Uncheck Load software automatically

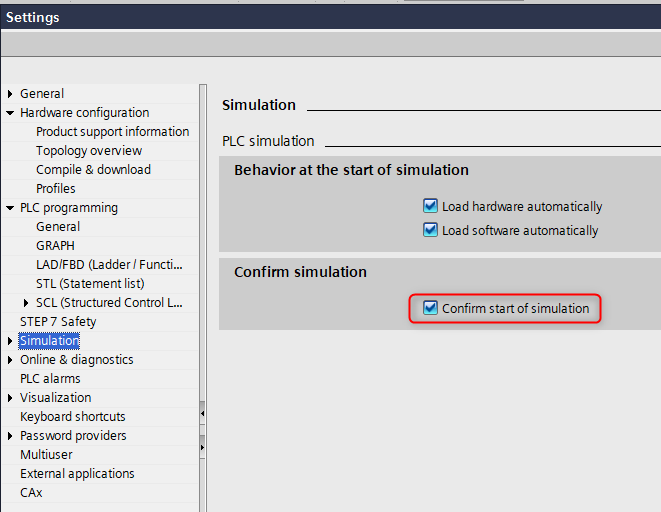coord(431,230)
